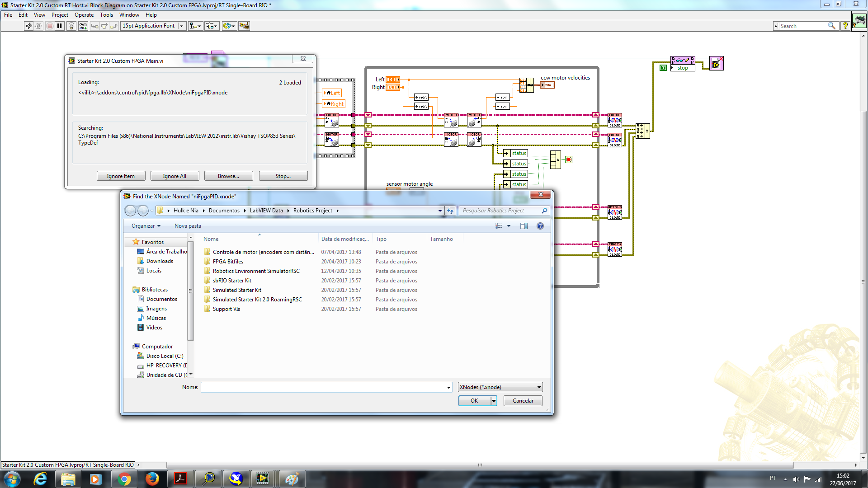Click Disco Local (C:) in sidebar
This screenshot has height=488, width=868.
click(x=165, y=356)
